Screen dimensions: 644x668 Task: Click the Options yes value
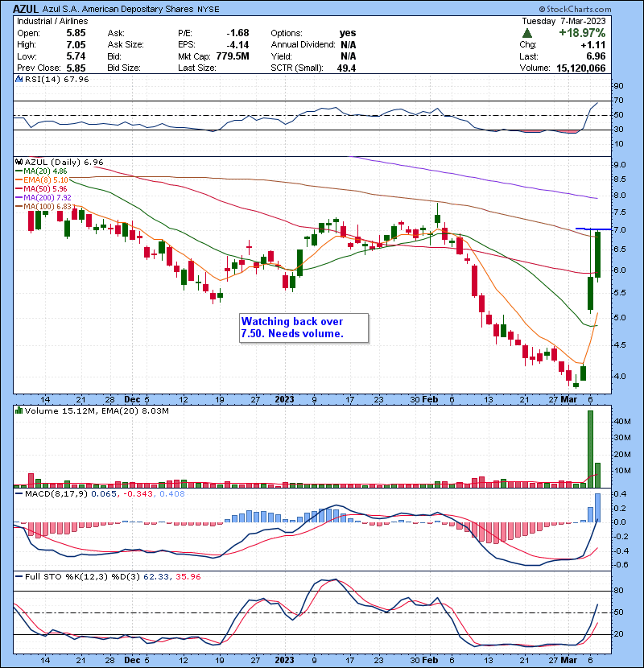348,33
